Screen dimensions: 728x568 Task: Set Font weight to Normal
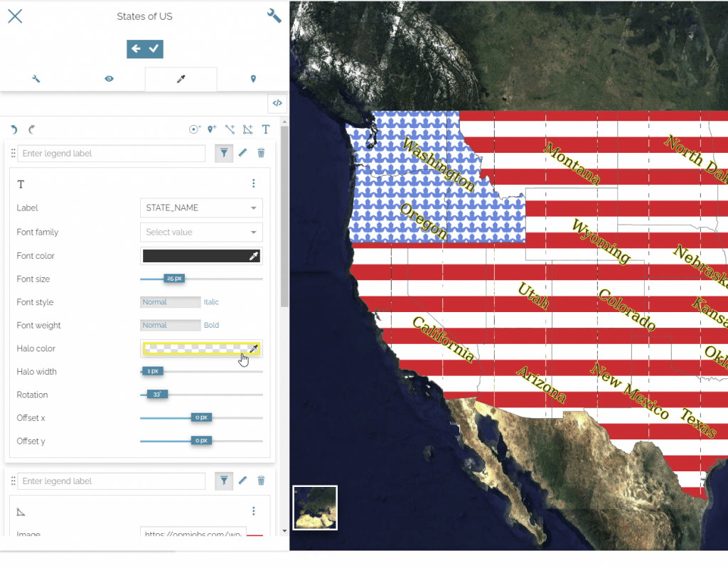pyautogui.click(x=171, y=325)
